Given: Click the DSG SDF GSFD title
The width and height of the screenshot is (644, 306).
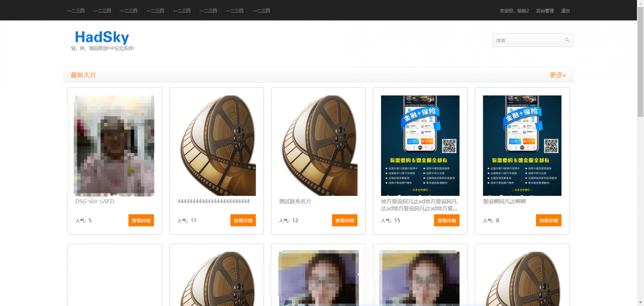Looking at the screenshot, I should tap(95, 201).
